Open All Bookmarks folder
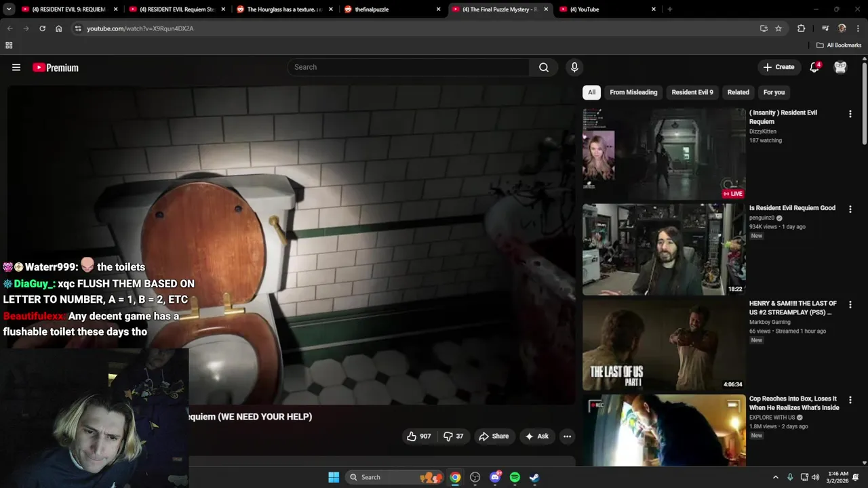Image resolution: width=868 pixels, height=488 pixels. point(839,45)
